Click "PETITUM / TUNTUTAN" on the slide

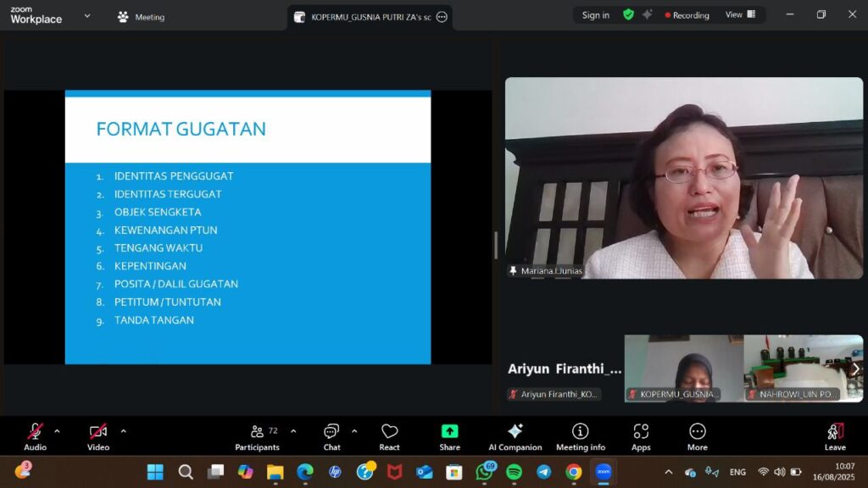coord(167,302)
